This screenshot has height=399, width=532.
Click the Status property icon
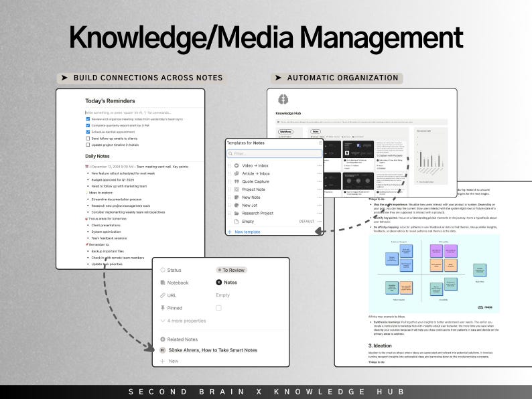click(x=163, y=270)
